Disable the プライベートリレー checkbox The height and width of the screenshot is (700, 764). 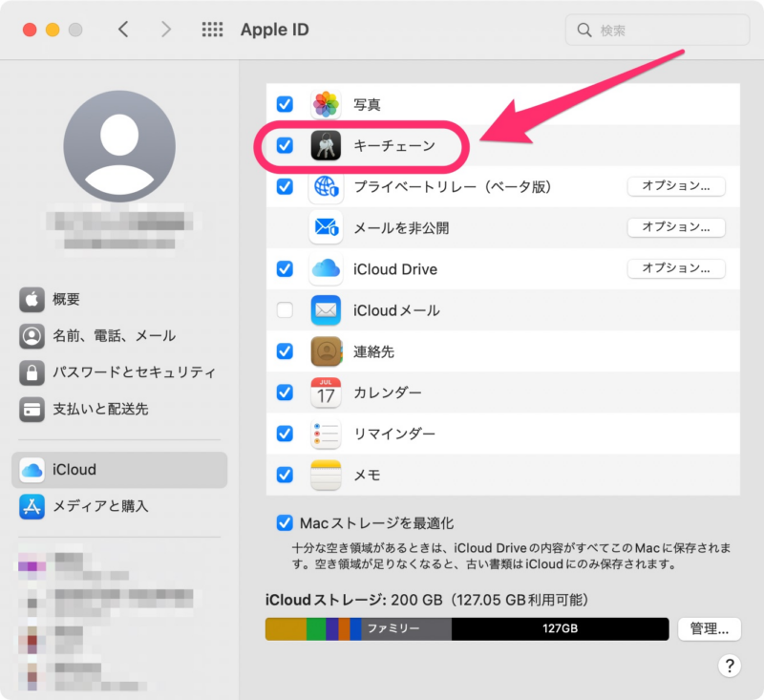[x=285, y=186]
